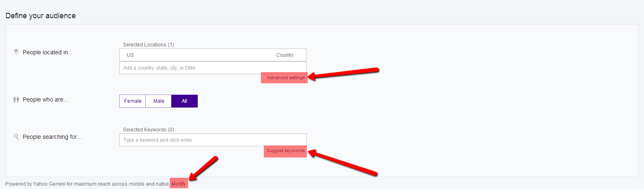Click the magnifying glass search icon
This screenshot has height=189, width=644.
16,136
